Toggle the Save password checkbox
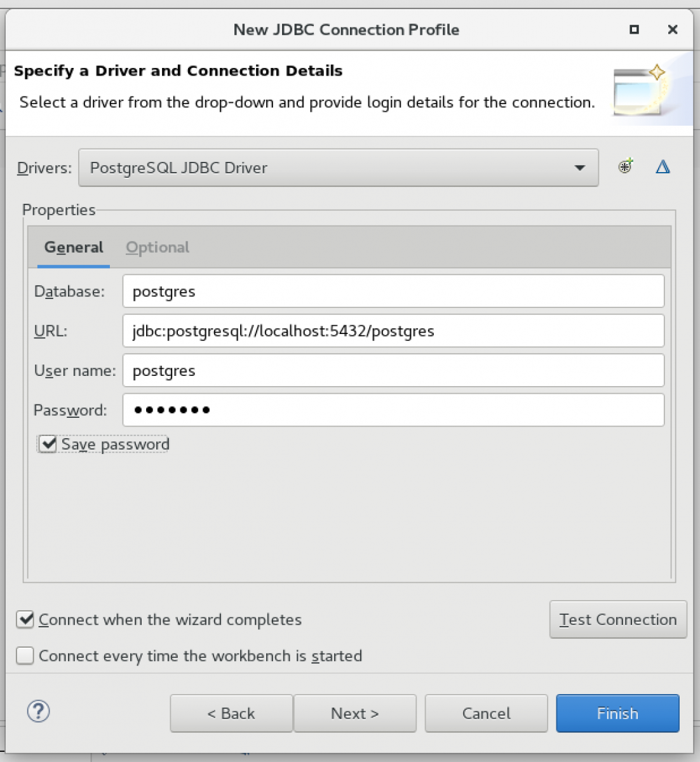The width and height of the screenshot is (700, 762). (48, 444)
